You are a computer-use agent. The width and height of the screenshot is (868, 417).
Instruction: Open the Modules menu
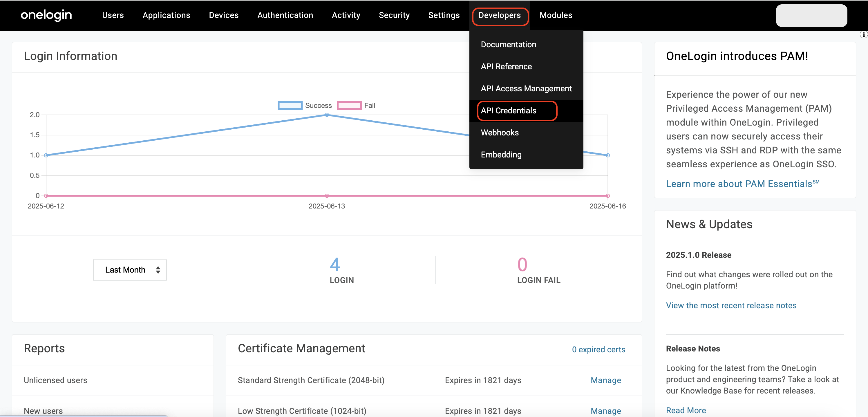(556, 15)
